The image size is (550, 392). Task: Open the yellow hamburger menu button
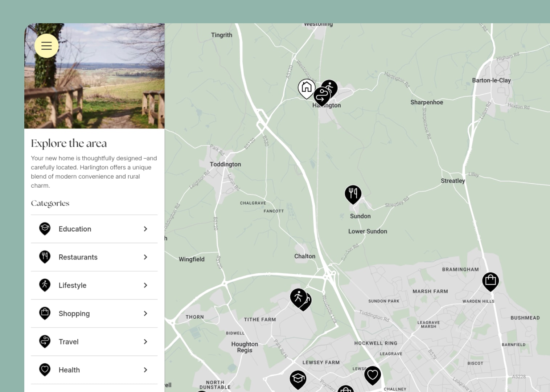coord(46,46)
